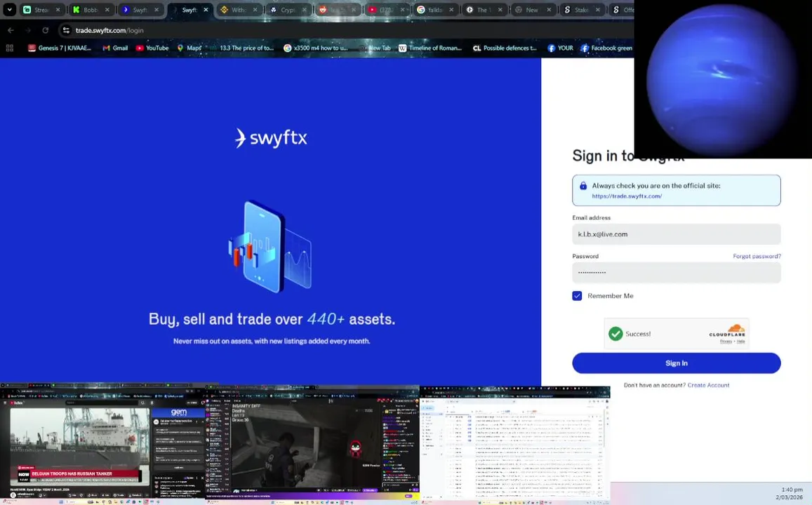This screenshot has width=812, height=505.
Task: Click the lock icon in official site notice
Action: coord(583,186)
